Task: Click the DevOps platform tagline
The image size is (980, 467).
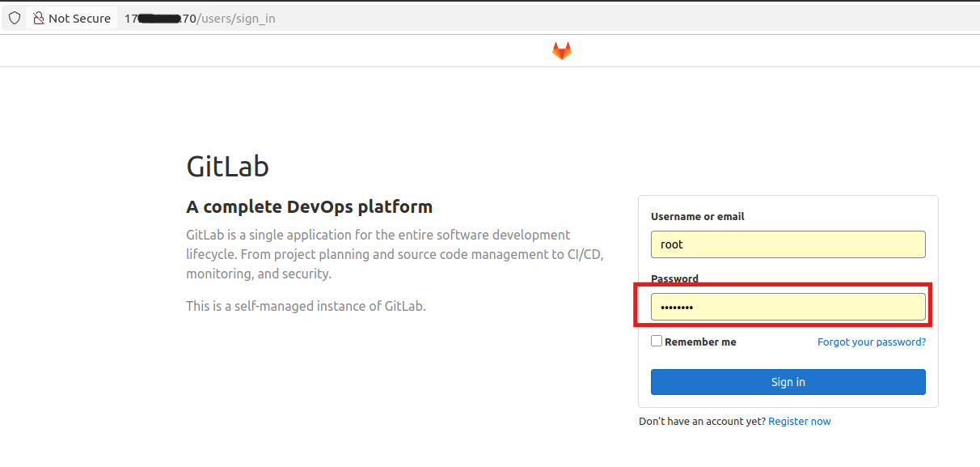Action: click(x=309, y=206)
